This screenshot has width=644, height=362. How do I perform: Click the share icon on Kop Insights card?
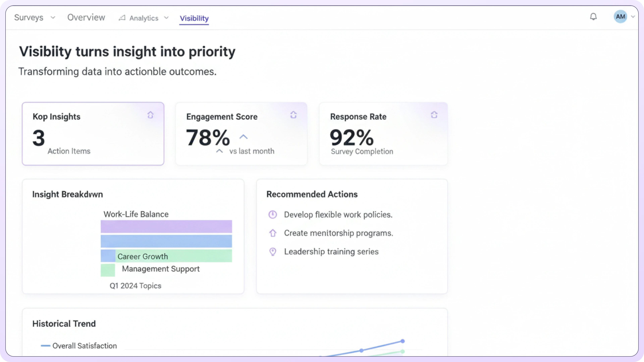pos(150,115)
